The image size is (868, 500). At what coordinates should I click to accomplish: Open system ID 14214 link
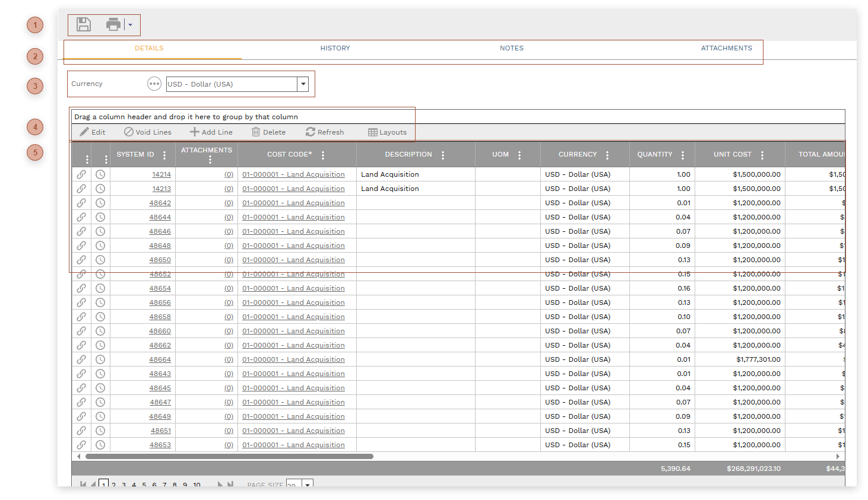click(161, 174)
